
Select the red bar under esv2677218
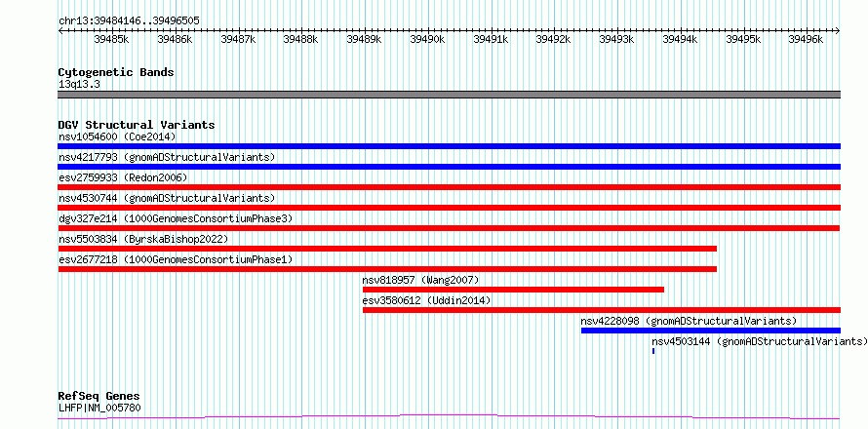pyautogui.click(x=387, y=269)
